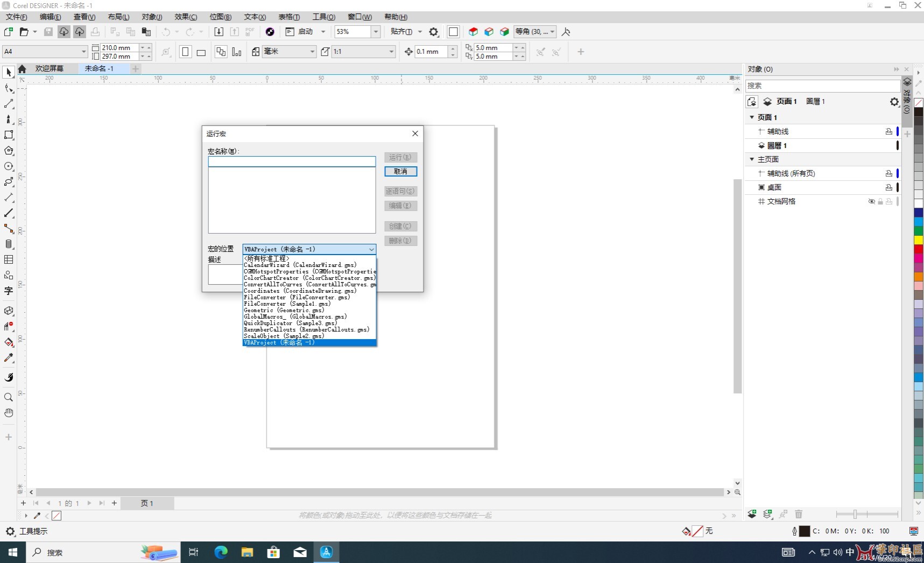Select the Pick tool

coord(9,72)
